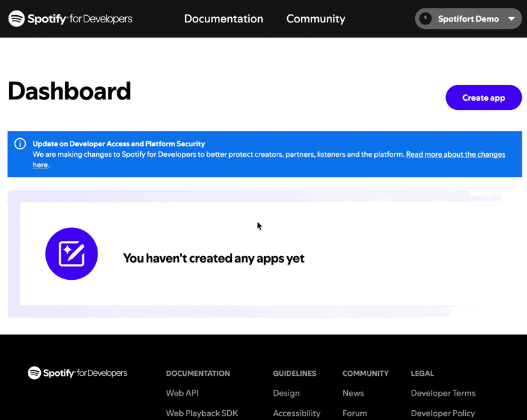
Task: Open the Accessibility guidelines page
Action: point(296,413)
